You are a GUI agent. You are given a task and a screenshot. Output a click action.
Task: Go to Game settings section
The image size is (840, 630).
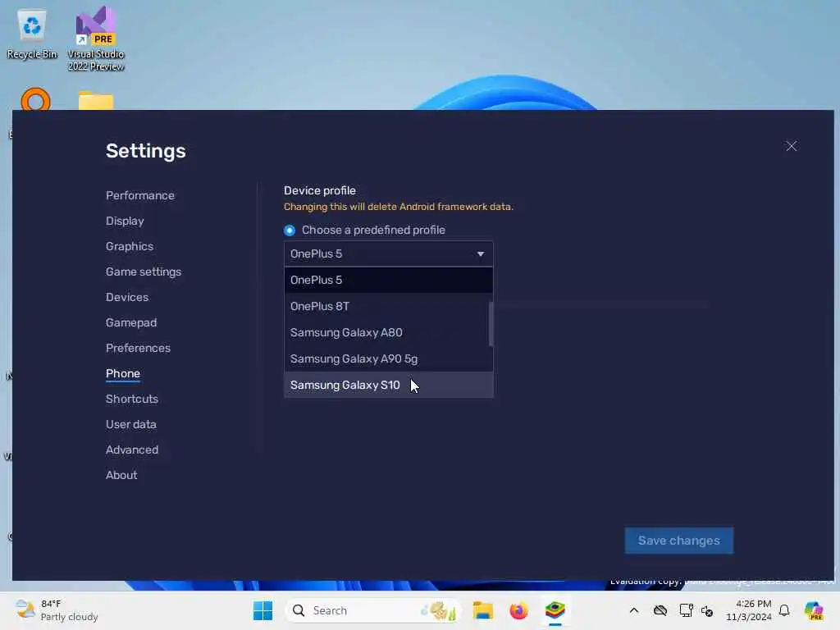pyautogui.click(x=144, y=272)
